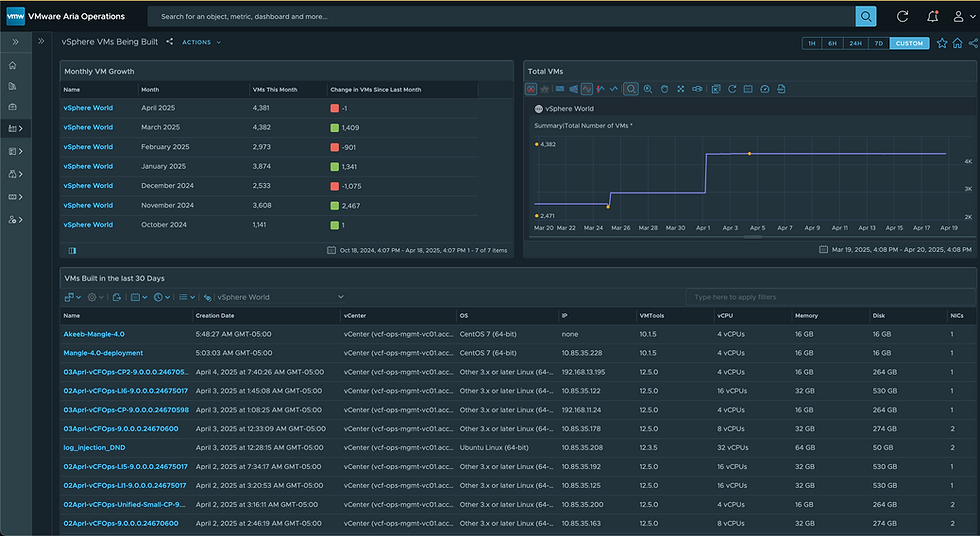Sort VMs table by Creation Date column header
Viewport: 980px width, 536px height.
pos(215,316)
